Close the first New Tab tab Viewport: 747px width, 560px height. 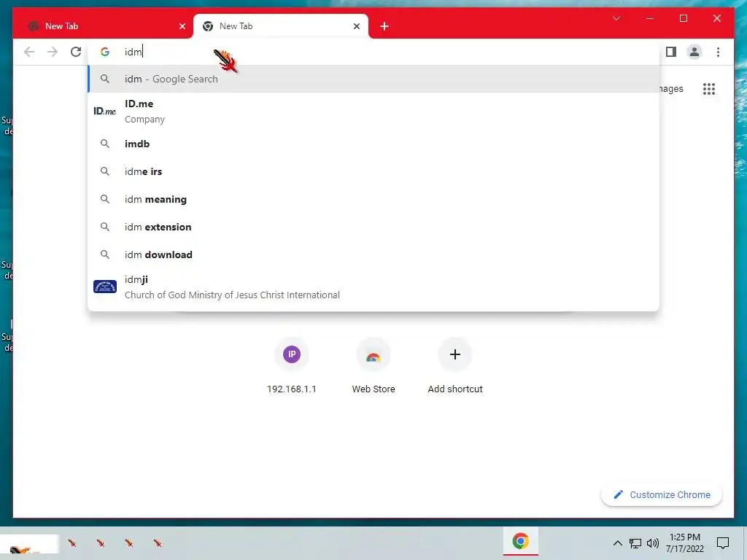(x=182, y=27)
